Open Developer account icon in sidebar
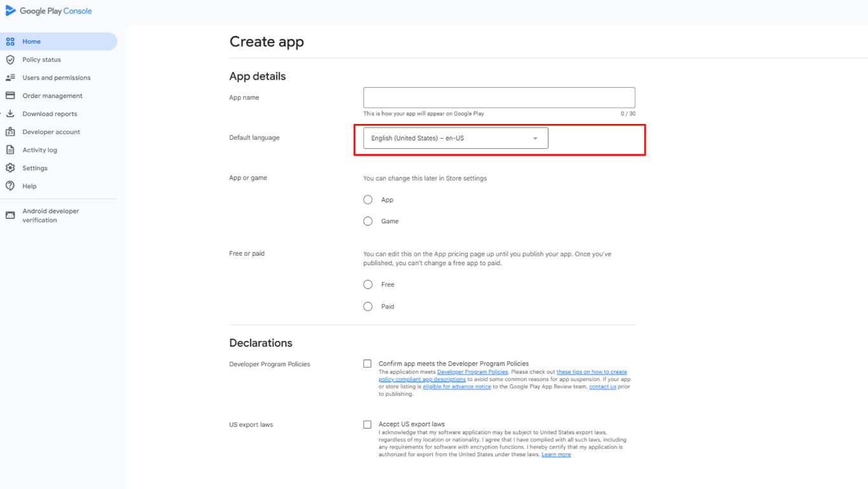 (x=10, y=132)
